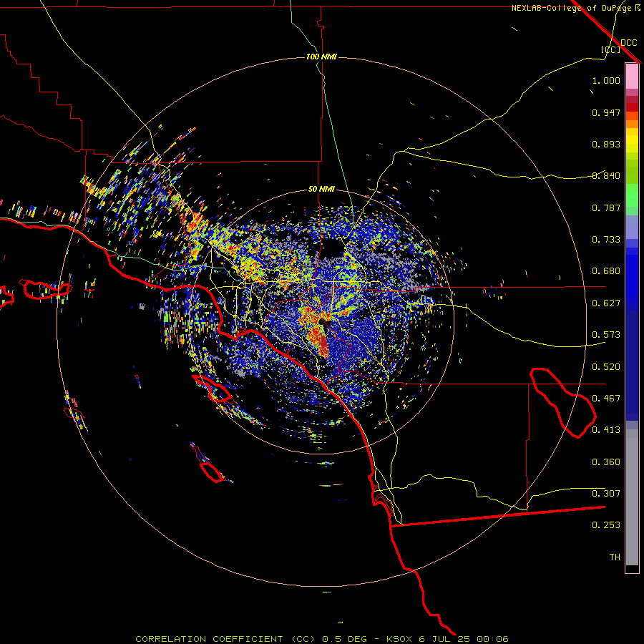The height and width of the screenshot is (644, 644).
Task: Click the 0.573 value on the color scale
Action: 606,335
